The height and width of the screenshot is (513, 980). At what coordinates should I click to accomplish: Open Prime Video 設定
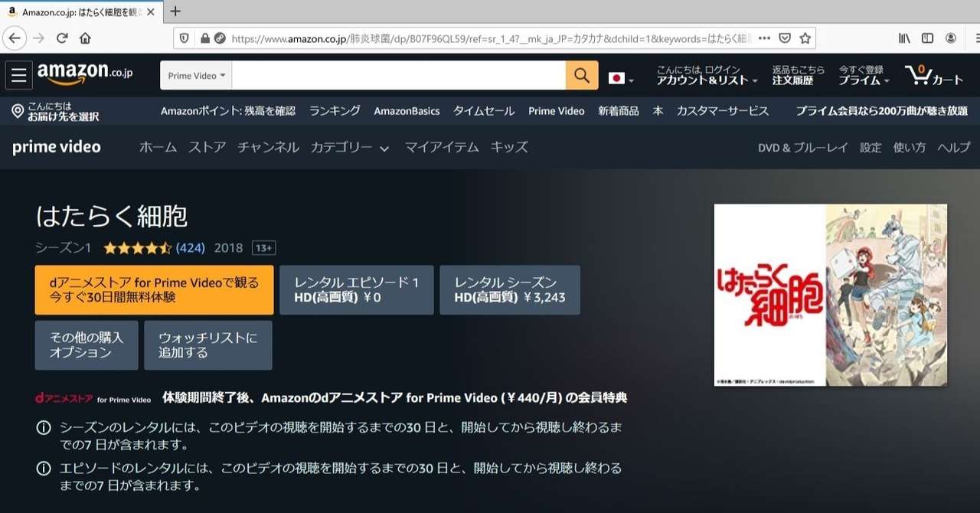point(871,148)
